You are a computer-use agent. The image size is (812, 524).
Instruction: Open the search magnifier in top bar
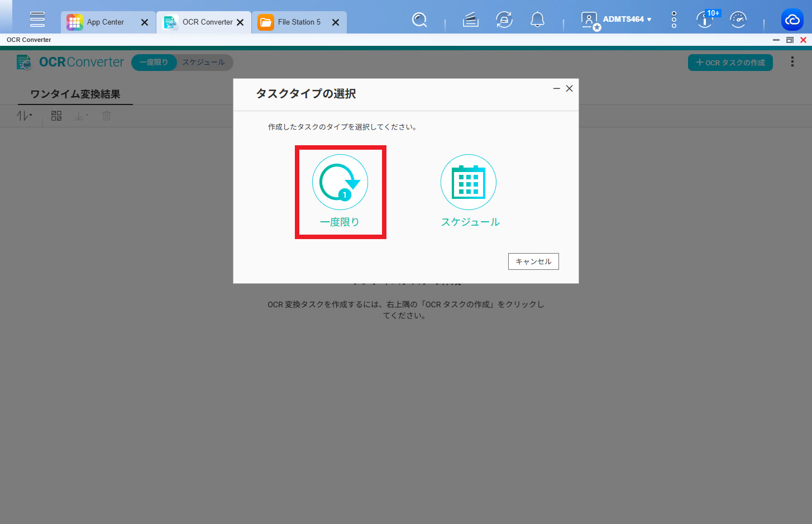(419, 20)
